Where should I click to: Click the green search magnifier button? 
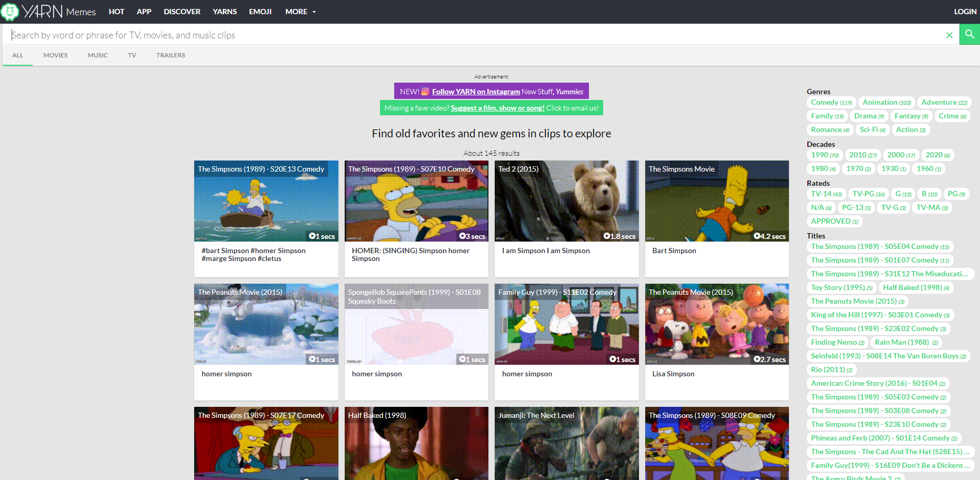point(969,35)
